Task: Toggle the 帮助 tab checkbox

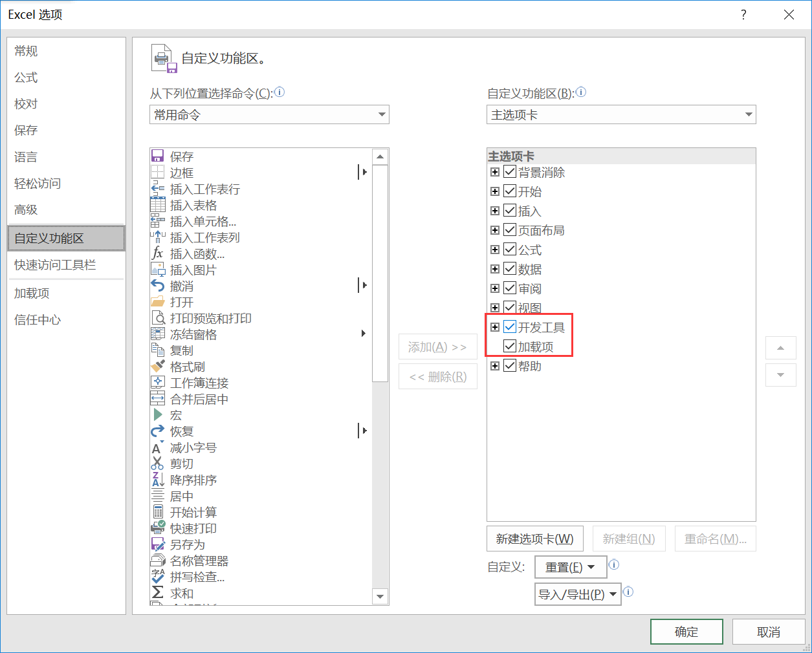Action: (510, 366)
